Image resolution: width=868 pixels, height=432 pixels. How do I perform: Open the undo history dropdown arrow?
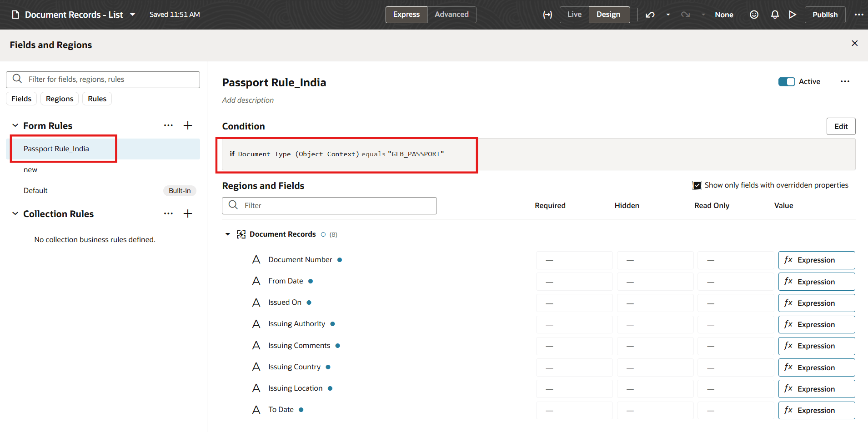pyautogui.click(x=668, y=15)
